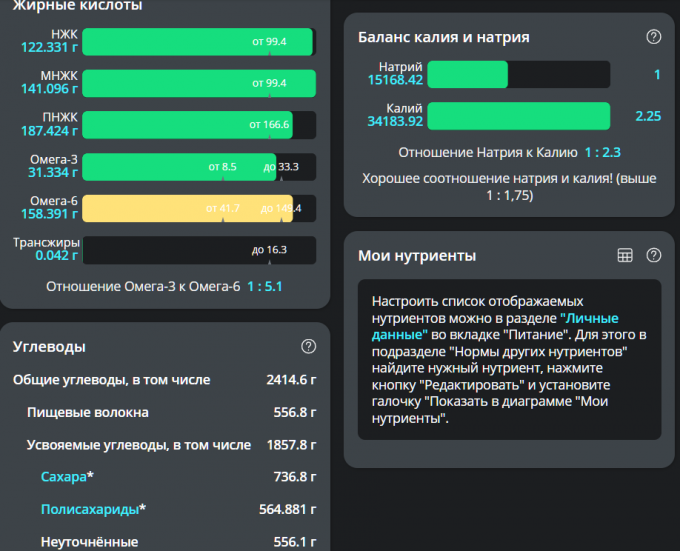Click the Омега-3 progress bar
This screenshot has width=680, height=551.
[198, 166]
